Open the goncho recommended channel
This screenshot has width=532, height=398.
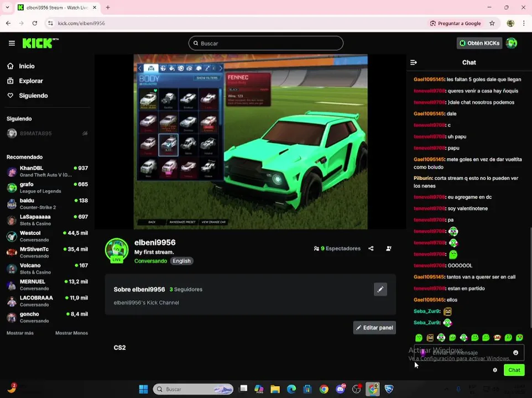tap(48, 317)
